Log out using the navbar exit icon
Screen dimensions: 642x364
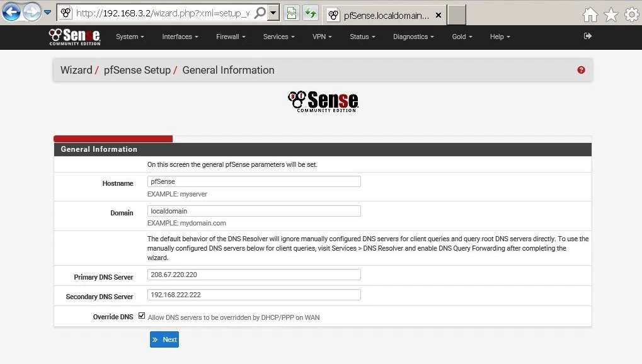tap(588, 36)
